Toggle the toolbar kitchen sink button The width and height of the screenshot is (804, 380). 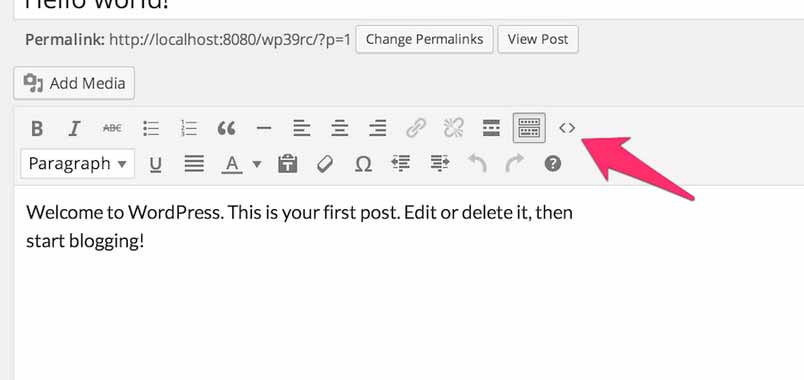pyautogui.click(x=529, y=128)
